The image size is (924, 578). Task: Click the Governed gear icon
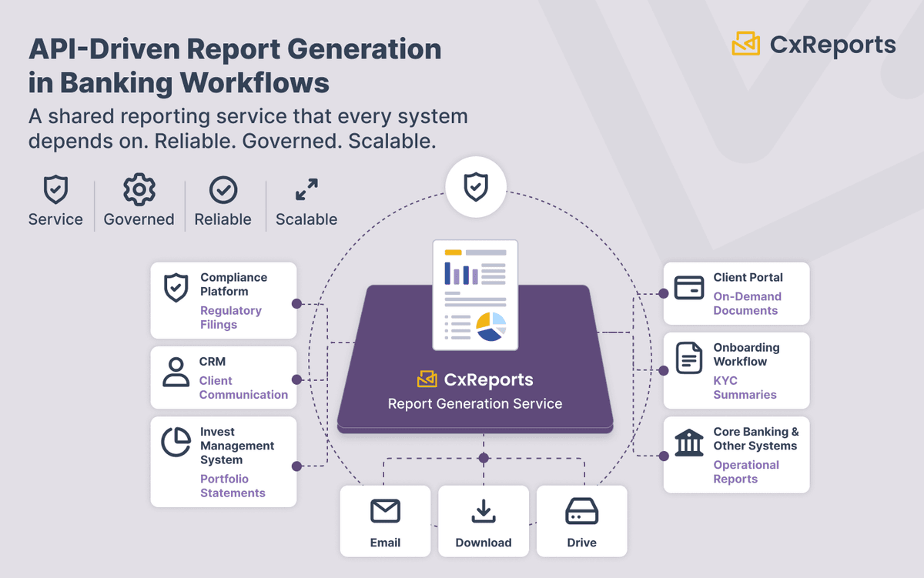[x=139, y=189]
